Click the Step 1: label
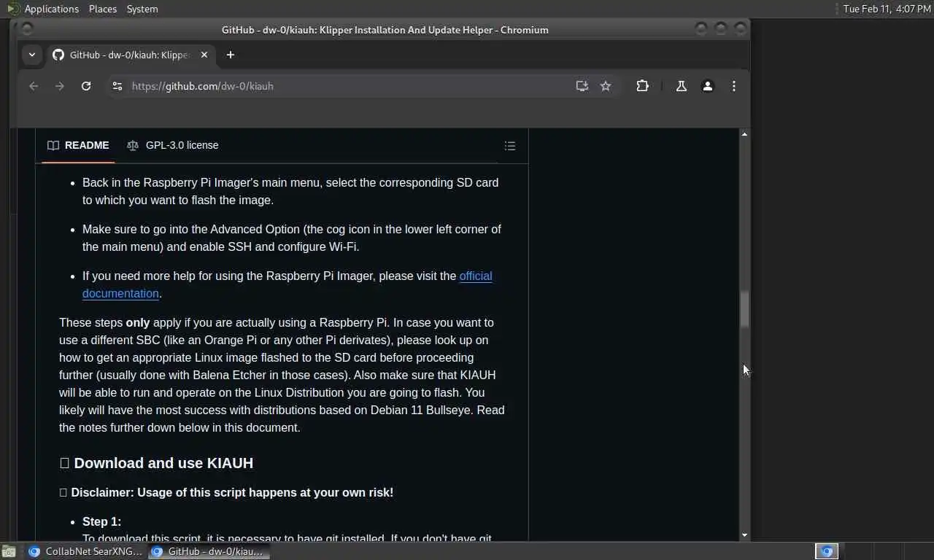934x560 pixels. point(101,521)
